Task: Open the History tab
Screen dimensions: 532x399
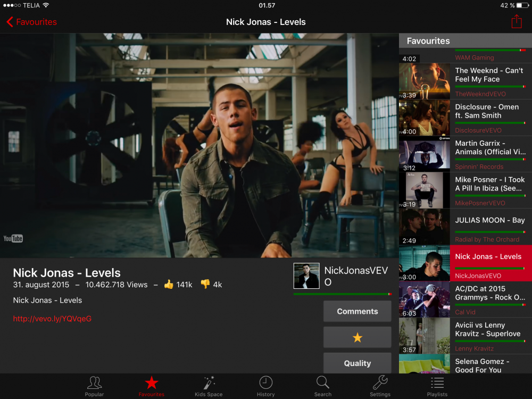Action: pyautogui.click(x=265, y=386)
